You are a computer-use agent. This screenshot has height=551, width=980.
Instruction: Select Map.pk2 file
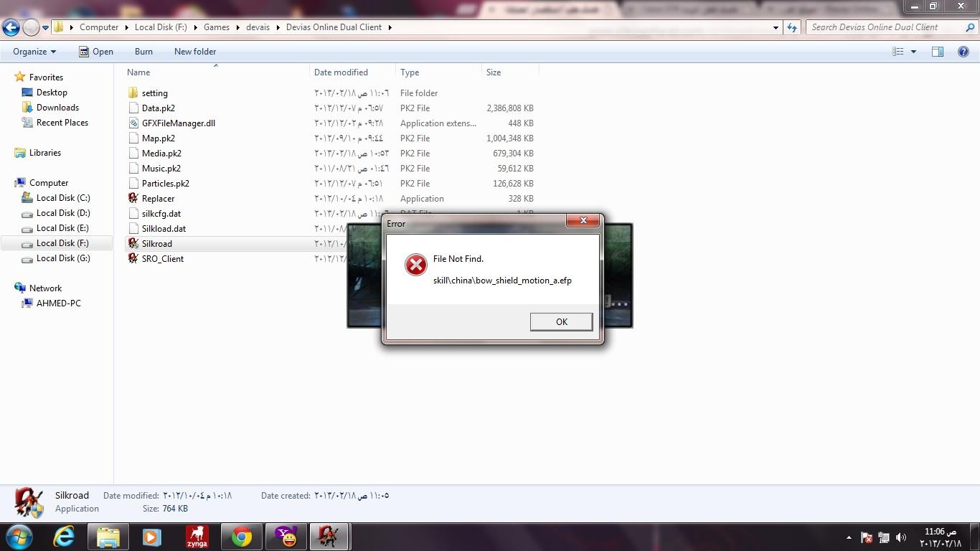coord(158,138)
